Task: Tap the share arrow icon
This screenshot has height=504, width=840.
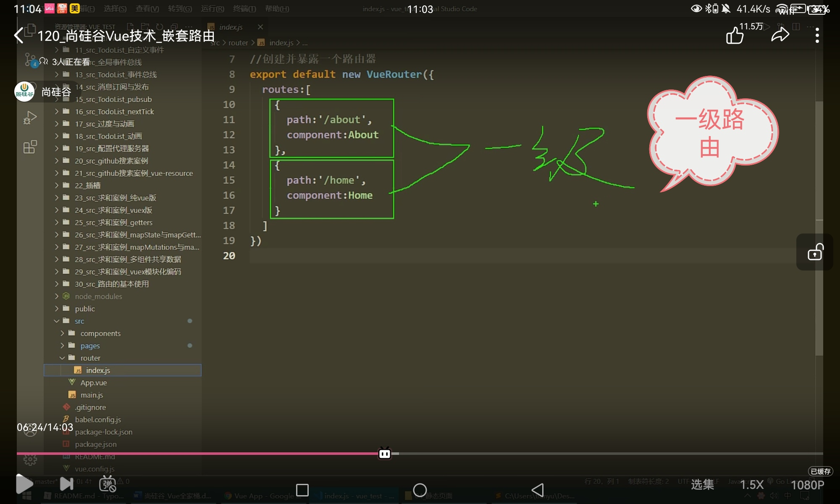Action: click(780, 35)
